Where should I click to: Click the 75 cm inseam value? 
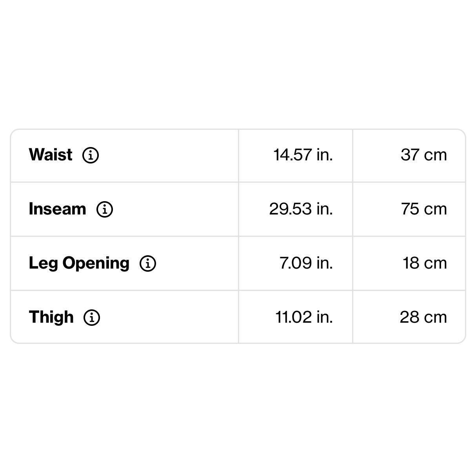pyautogui.click(x=424, y=209)
